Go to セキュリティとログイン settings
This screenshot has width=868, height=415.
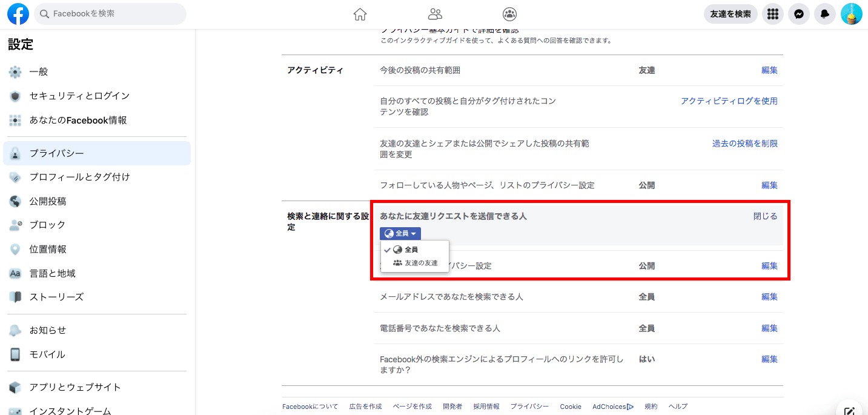(79, 96)
